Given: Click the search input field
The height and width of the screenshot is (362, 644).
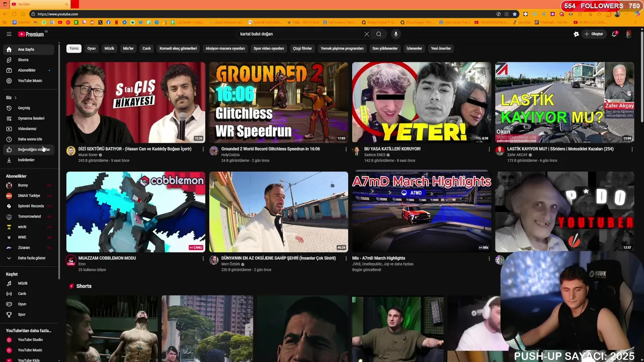Looking at the screenshot, I should 299,34.
